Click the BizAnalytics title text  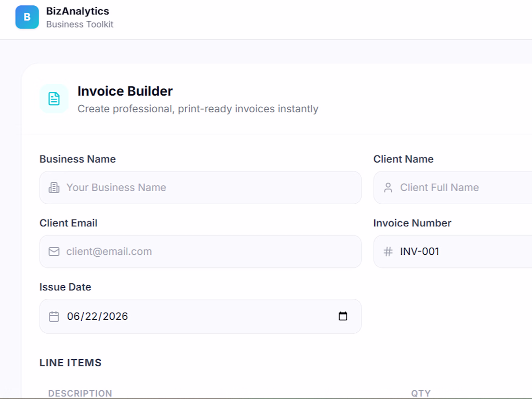(78, 11)
